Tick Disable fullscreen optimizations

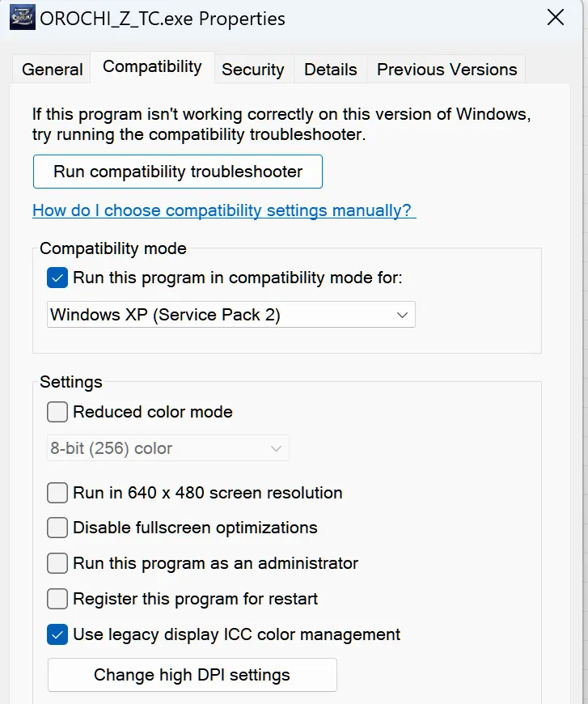pos(57,528)
